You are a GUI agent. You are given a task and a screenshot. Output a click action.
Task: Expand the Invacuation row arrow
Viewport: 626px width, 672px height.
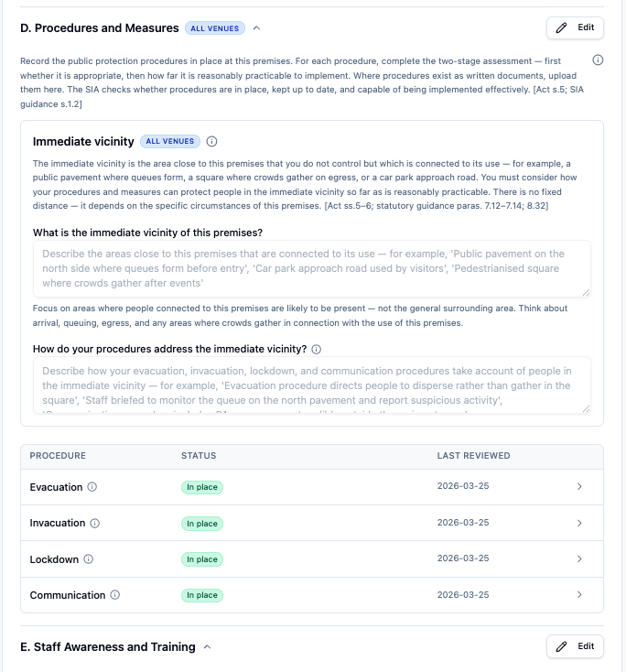pyautogui.click(x=579, y=523)
